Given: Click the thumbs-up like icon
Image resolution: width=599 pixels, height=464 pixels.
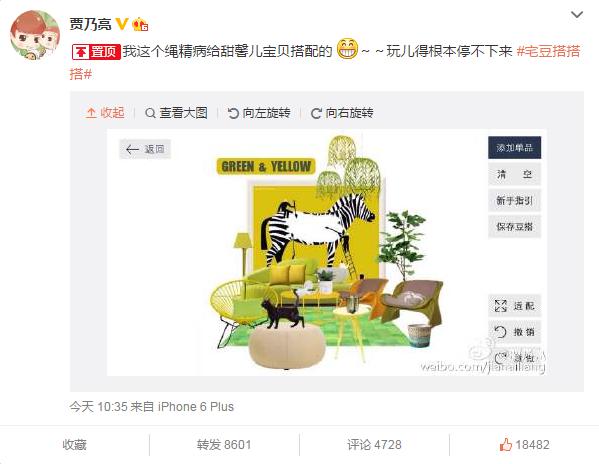Looking at the screenshot, I should tap(505, 444).
